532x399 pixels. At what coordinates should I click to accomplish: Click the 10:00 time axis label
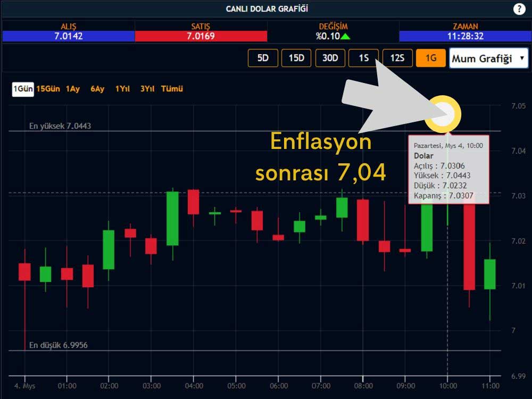click(448, 386)
